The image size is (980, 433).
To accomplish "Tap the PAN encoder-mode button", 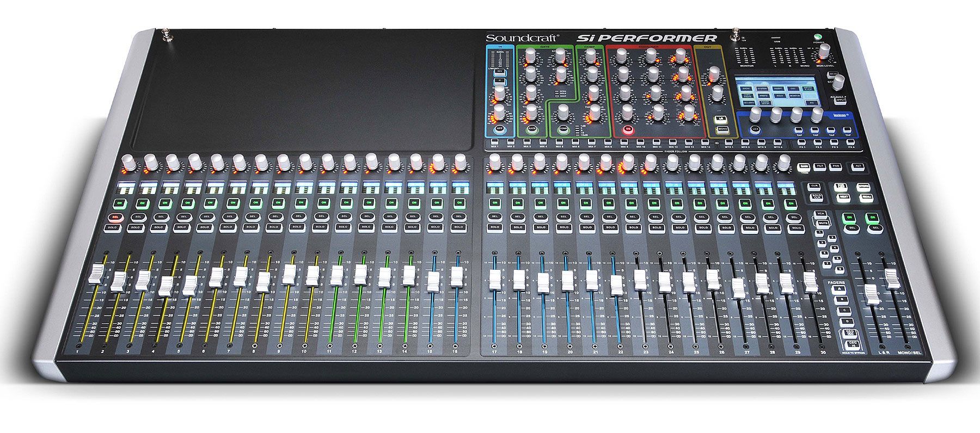I will coord(835,166).
